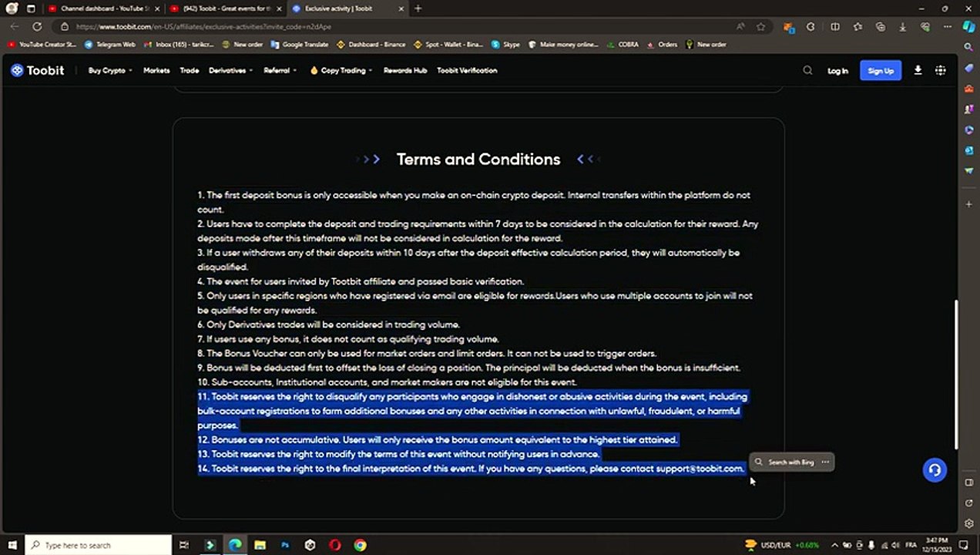Open the Skype bookmark
Image resolution: width=980 pixels, height=555 pixels.
pos(506,45)
